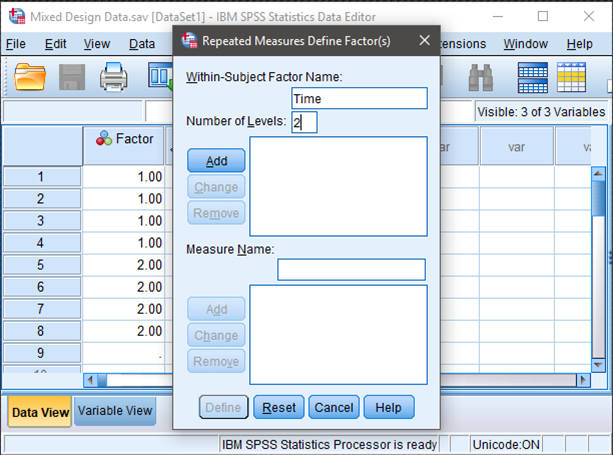Click Factor cell in row 1 showing 1.00

[124, 177]
